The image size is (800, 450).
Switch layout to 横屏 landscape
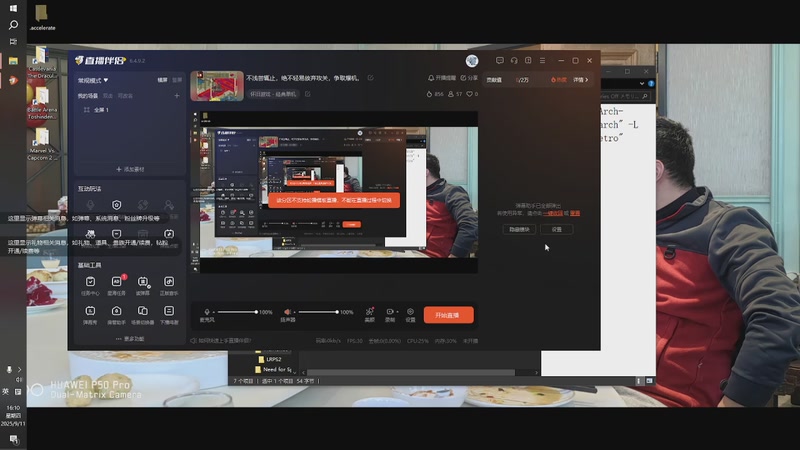pos(162,80)
